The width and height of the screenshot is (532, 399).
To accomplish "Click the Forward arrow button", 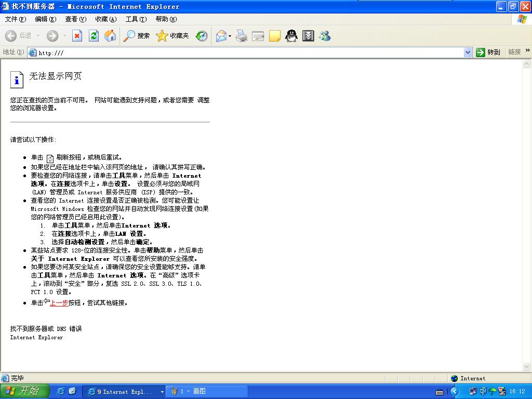I will (x=52, y=36).
